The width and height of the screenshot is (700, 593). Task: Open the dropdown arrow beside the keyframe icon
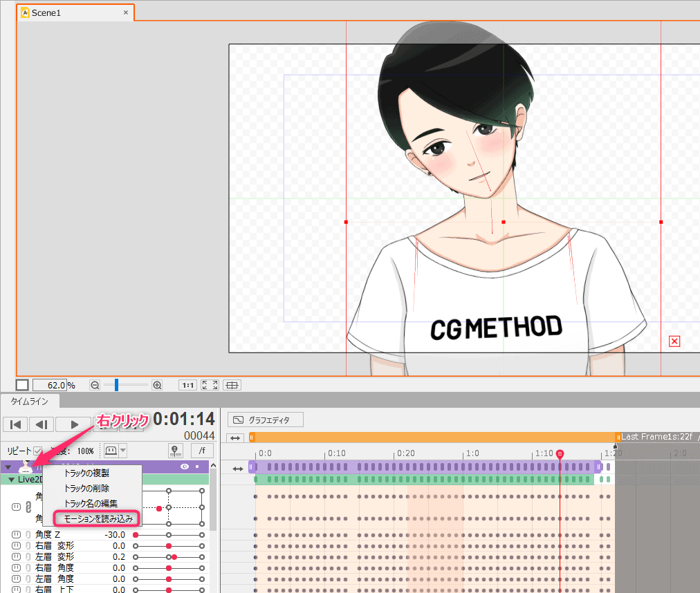[x=123, y=451]
